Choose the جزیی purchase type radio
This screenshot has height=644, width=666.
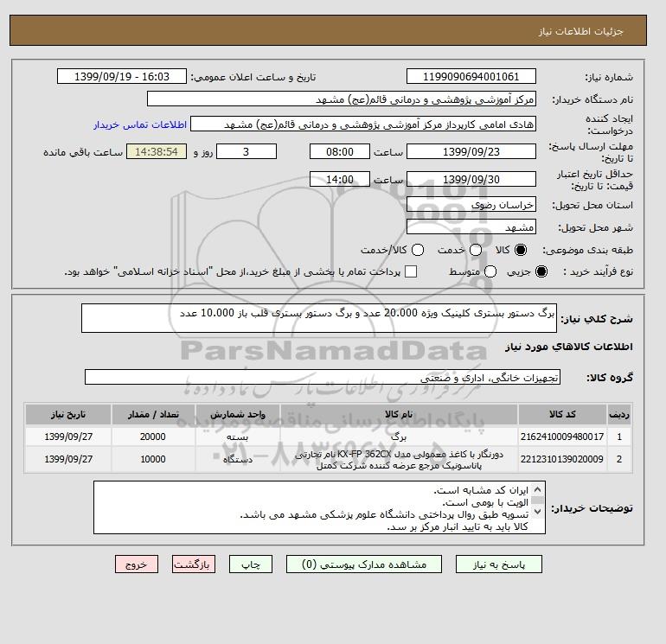[541, 271]
